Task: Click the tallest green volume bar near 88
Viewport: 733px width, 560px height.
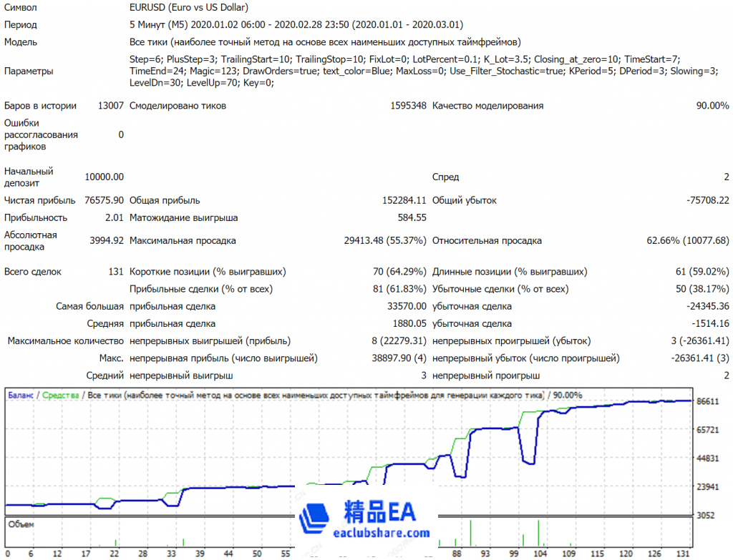Action: [x=471, y=534]
